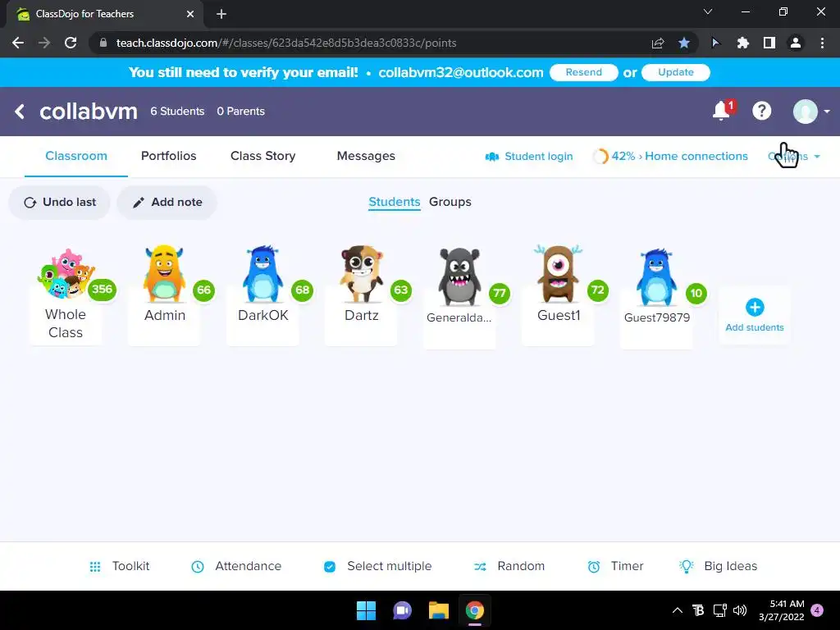
Task: Go back with the collabvm back chevron
Action: click(20, 112)
